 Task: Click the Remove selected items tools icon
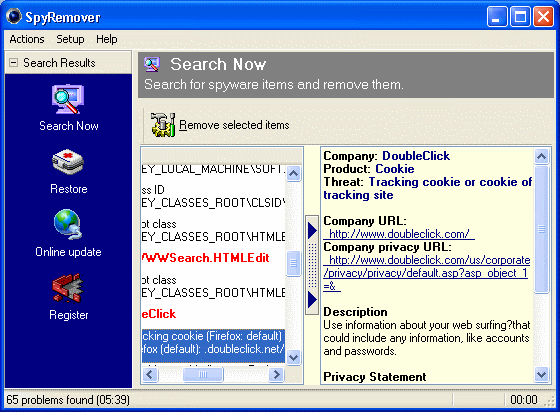163,125
